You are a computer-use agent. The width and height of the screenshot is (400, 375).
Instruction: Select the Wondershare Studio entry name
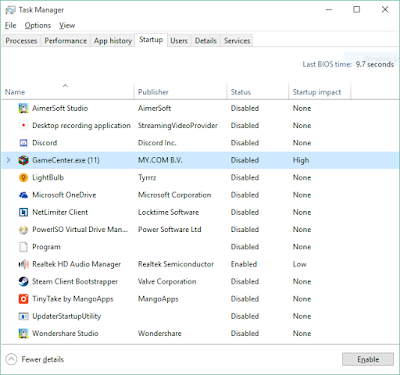pyautogui.click(x=65, y=333)
